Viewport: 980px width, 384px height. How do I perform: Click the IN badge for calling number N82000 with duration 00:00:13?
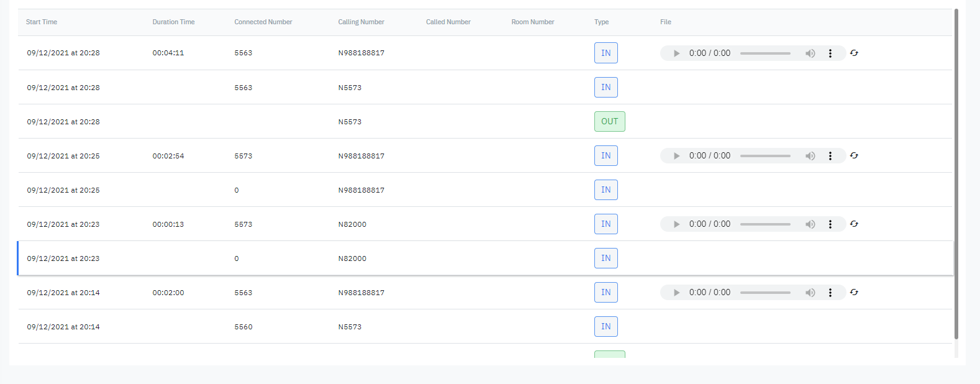pyautogui.click(x=606, y=224)
